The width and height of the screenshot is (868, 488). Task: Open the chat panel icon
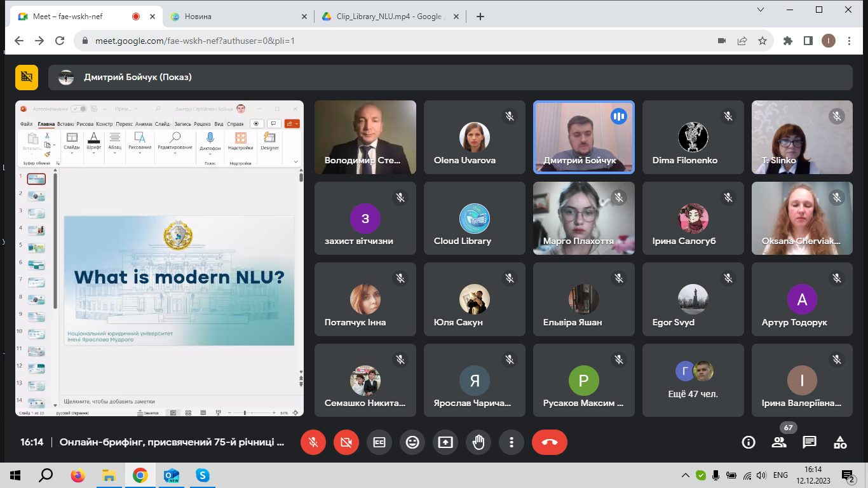click(x=809, y=442)
